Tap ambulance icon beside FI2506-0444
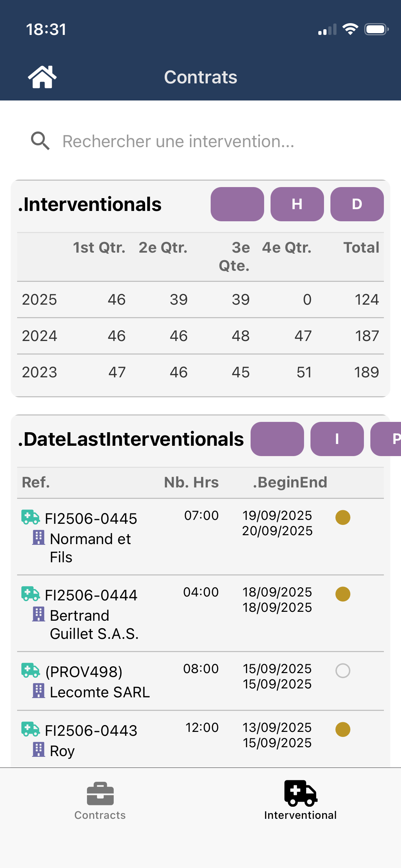This screenshot has width=401, height=868. tap(30, 594)
